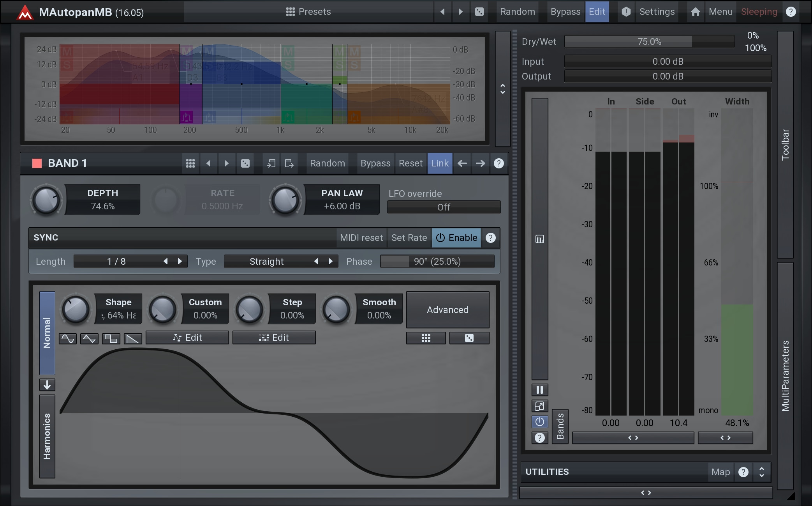
Task: Open LFO override Off dropdown
Action: coord(444,207)
